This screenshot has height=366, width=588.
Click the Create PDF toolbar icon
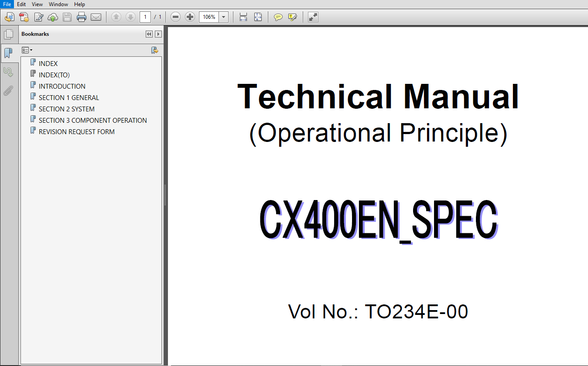(24, 17)
